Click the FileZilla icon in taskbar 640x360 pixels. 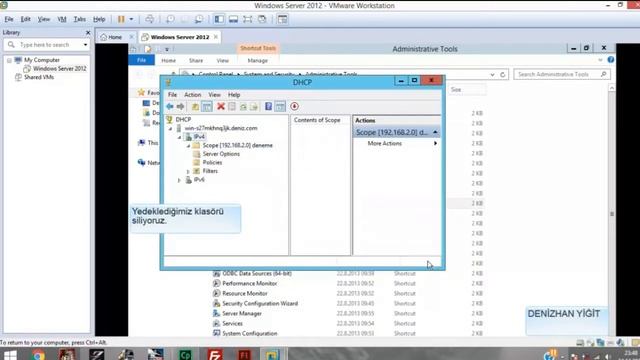(x=215, y=354)
